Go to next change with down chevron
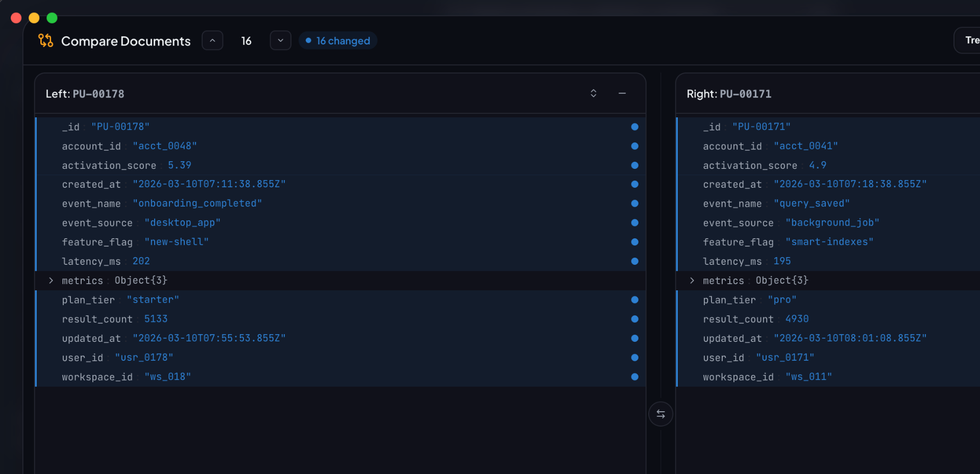 (x=280, y=41)
